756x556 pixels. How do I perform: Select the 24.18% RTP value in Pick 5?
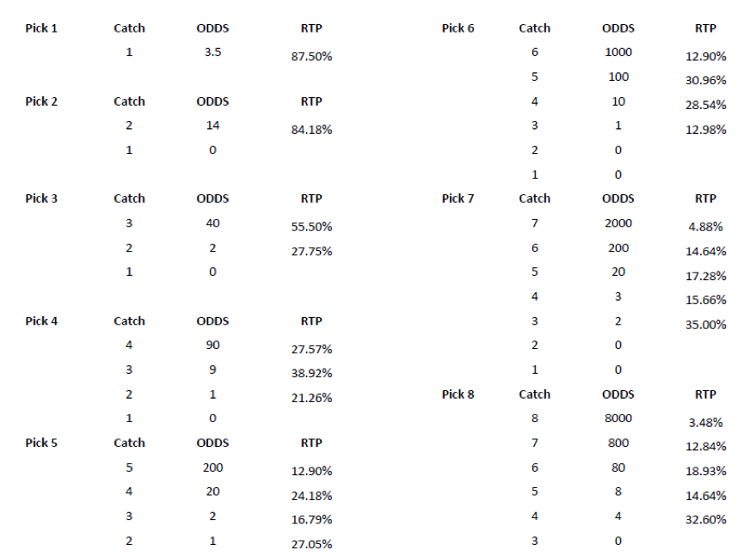[311, 496]
